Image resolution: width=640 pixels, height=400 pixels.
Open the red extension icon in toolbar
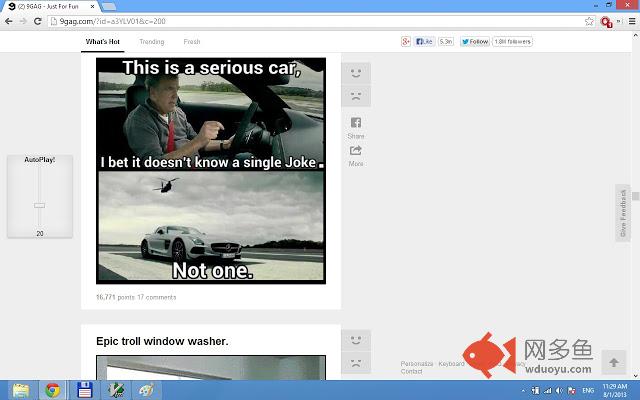pyautogui.click(x=606, y=22)
